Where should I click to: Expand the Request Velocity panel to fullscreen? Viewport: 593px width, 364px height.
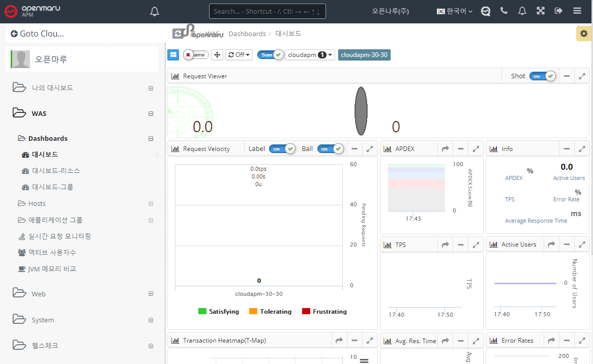[370, 149]
